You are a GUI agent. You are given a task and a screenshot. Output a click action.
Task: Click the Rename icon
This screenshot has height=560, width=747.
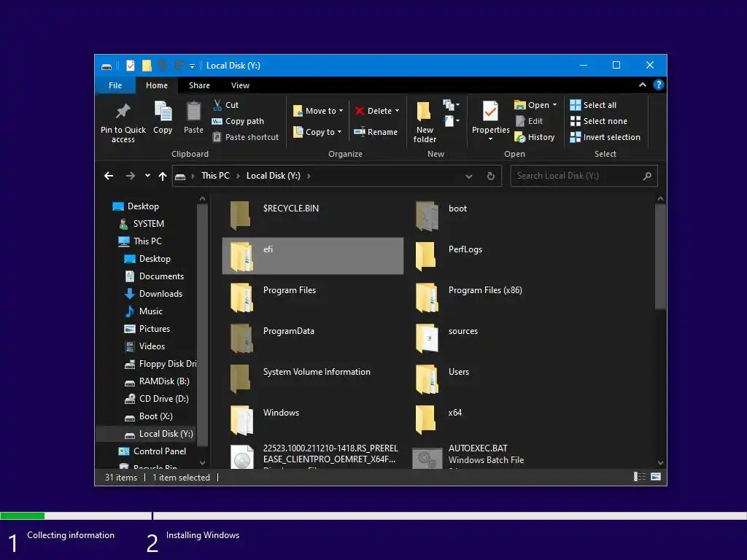[360, 132]
